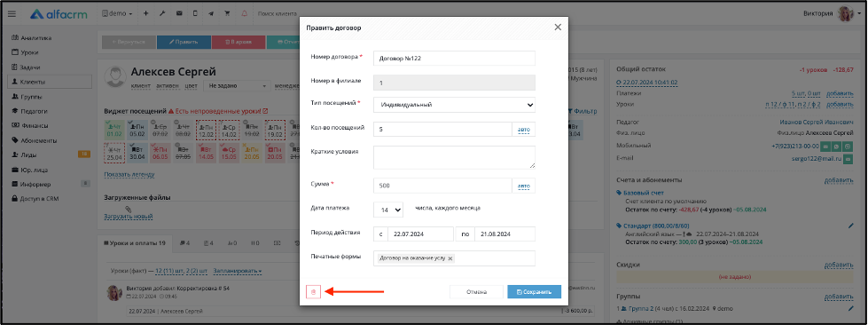Screen dimensions: 868x325
Task: Open the Тип посещений dropdown
Action: click(454, 104)
